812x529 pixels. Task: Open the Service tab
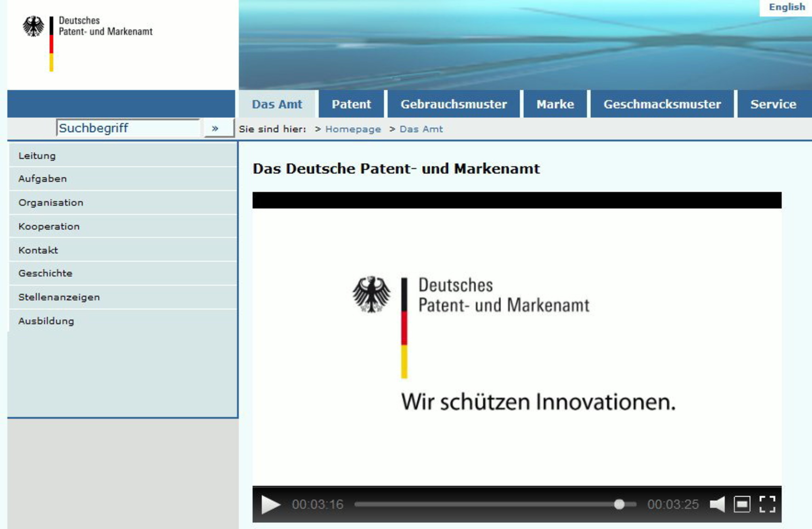click(773, 104)
